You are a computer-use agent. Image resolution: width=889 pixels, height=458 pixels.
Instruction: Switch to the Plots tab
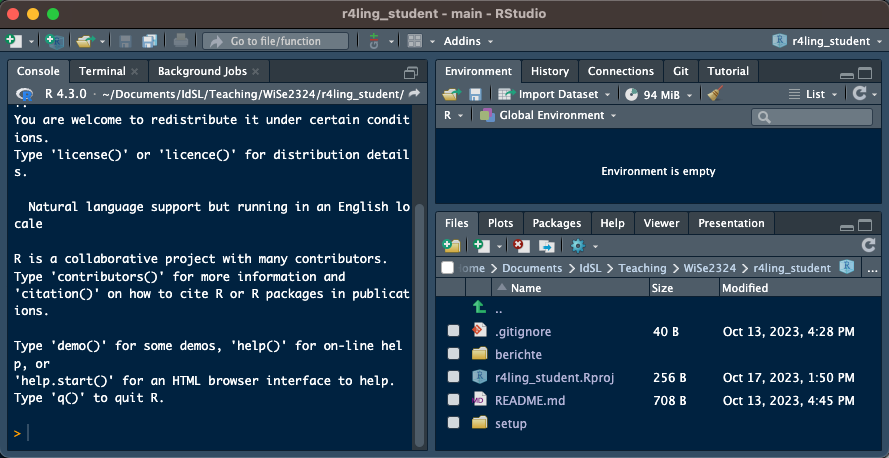(x=501, y=223)
